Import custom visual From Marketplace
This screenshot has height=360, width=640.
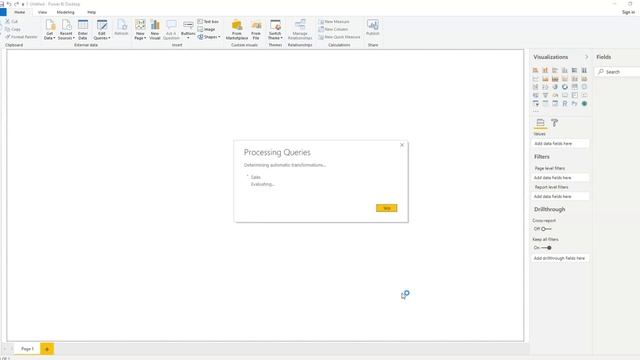(x=237, y=29)
